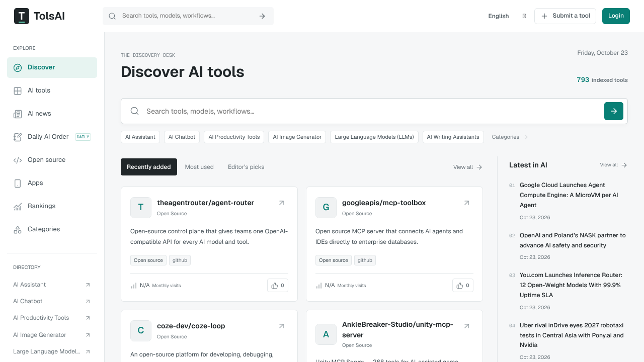This screenshot has height=362, width=644.
Task: Open AI Assistant in the Directory sidebar list
Action: 52,285
